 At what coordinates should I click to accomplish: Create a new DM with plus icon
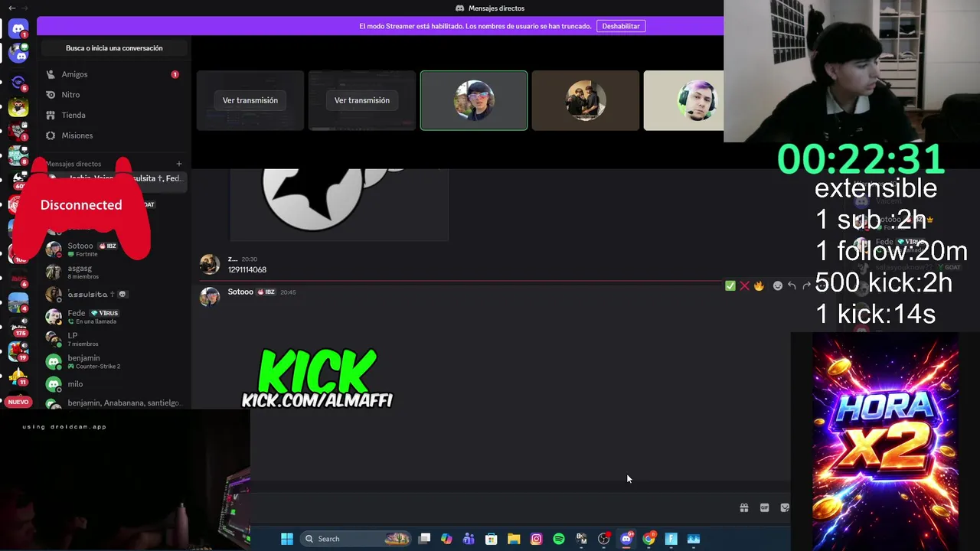pos(179,164)
